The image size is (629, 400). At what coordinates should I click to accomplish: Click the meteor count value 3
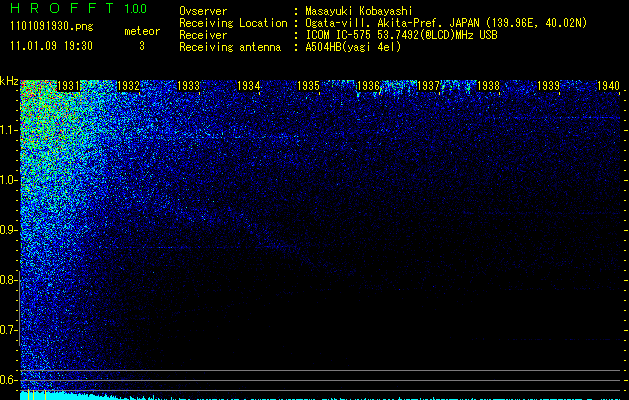[x=142, y=46]
